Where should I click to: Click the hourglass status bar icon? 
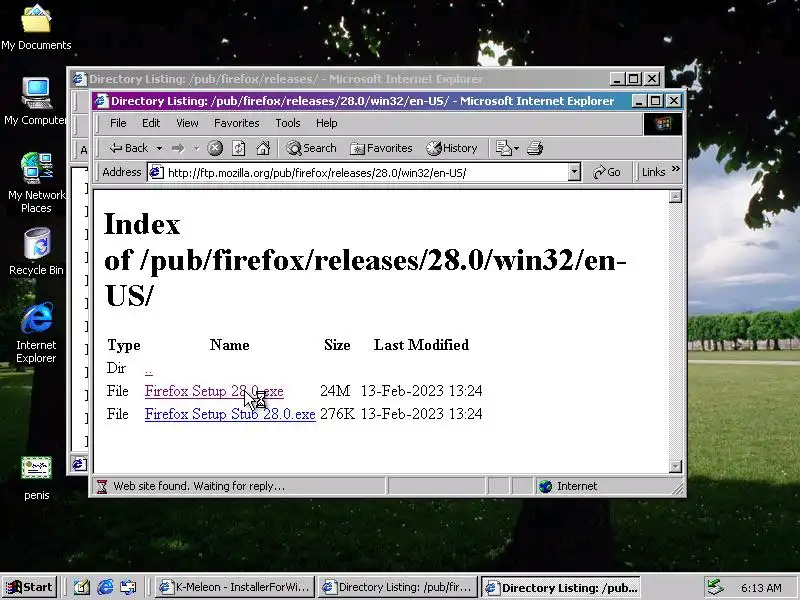pos(102,487)
